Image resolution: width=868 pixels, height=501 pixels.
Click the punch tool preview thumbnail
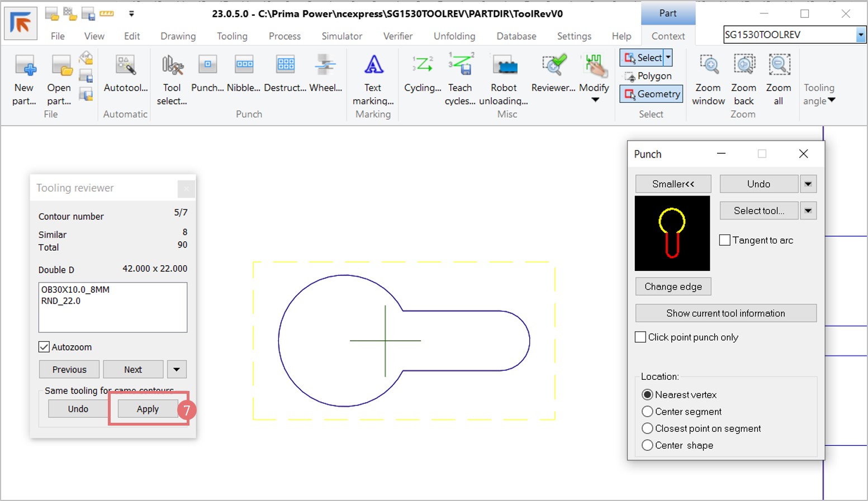[672, 233]
